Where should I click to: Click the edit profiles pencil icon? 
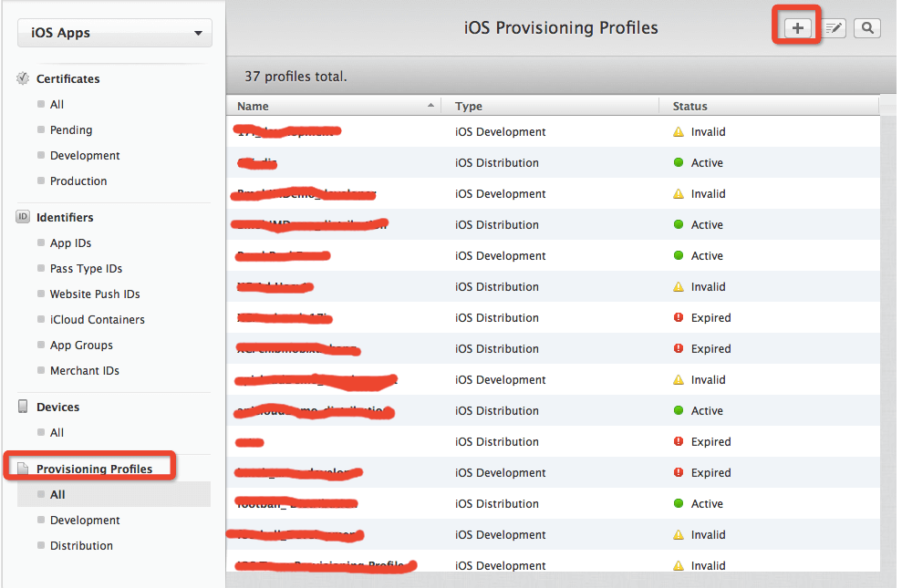[834, 28]
